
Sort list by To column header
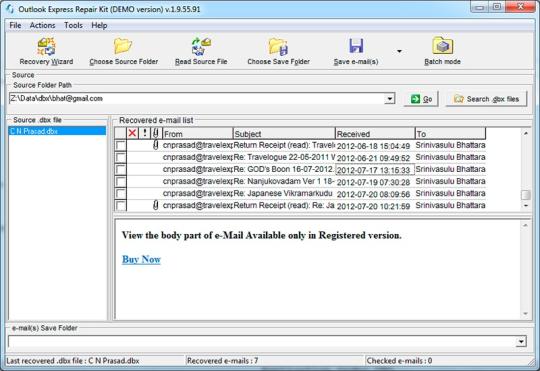(450, 133)
